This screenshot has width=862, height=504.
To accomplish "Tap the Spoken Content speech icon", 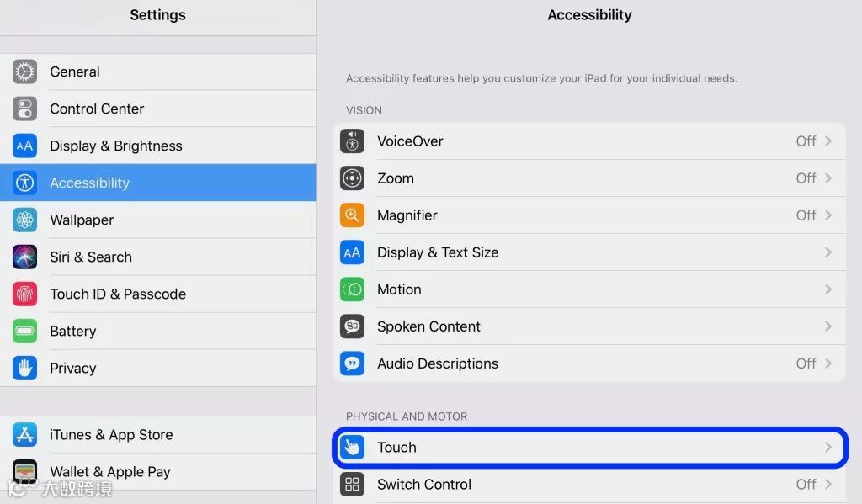I will point(352,326).
